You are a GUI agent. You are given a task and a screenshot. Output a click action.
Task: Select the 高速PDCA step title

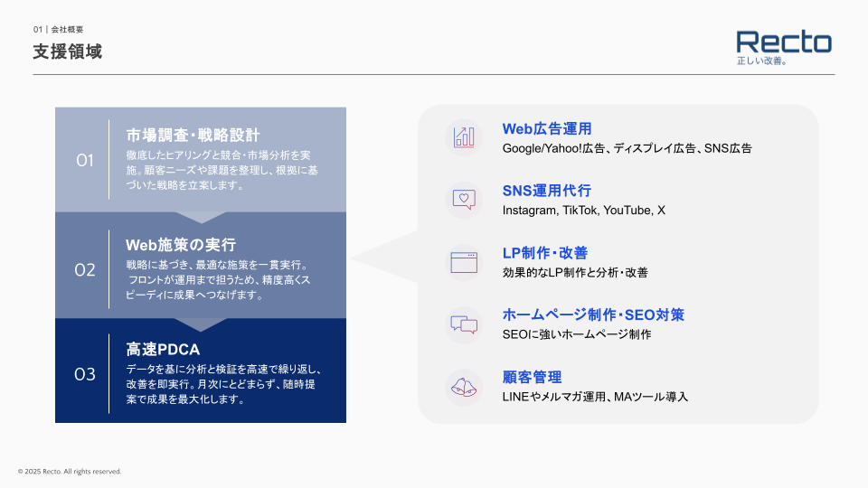pos(163,350)
